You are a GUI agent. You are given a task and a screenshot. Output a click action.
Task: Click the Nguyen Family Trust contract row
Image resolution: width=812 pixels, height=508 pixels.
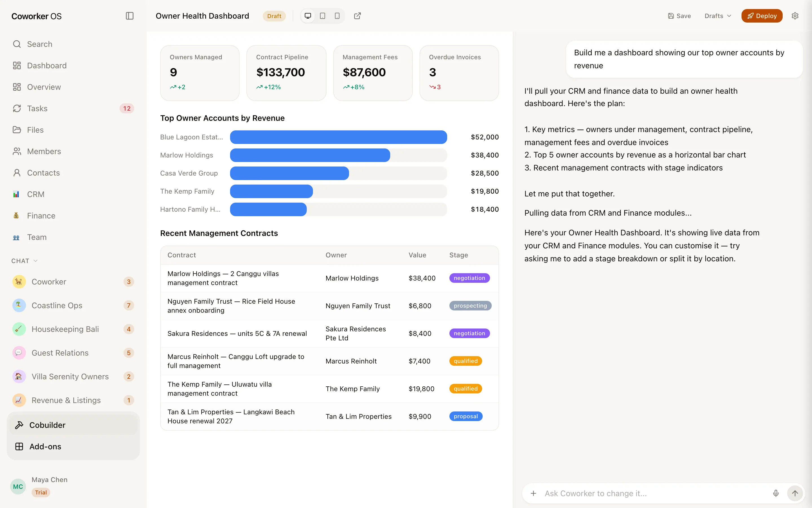[x=330, y=306]
